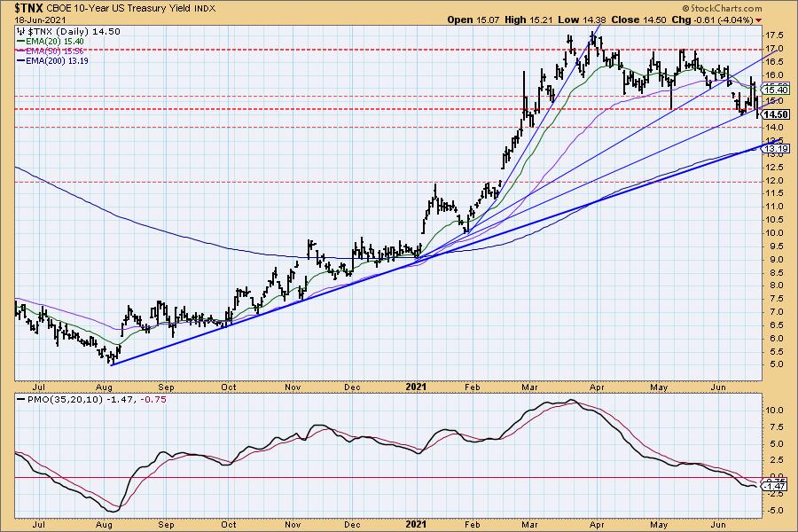The width and height of the screenshot is (798, 532).
Task: Click the black PMO legend line swatch
Action: [21, 400]
